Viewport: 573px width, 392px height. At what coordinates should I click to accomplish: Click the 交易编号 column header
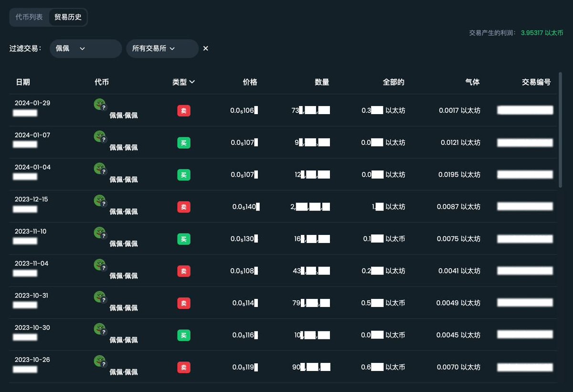tap(536, 82)
